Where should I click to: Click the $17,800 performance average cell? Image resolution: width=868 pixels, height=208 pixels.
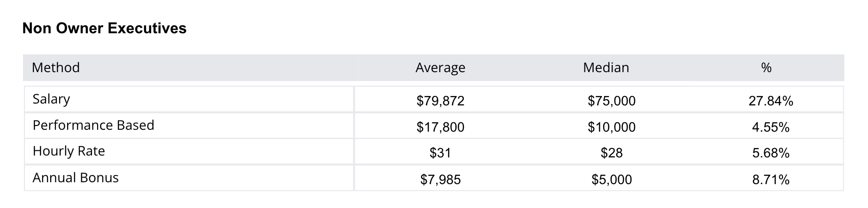(440, 127)
